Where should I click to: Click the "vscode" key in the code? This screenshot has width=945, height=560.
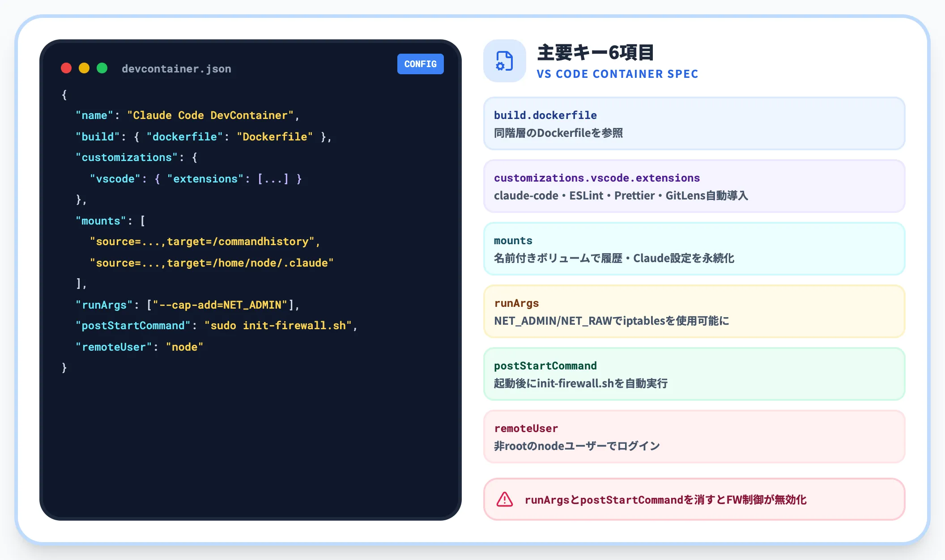[x=115, y=179]
